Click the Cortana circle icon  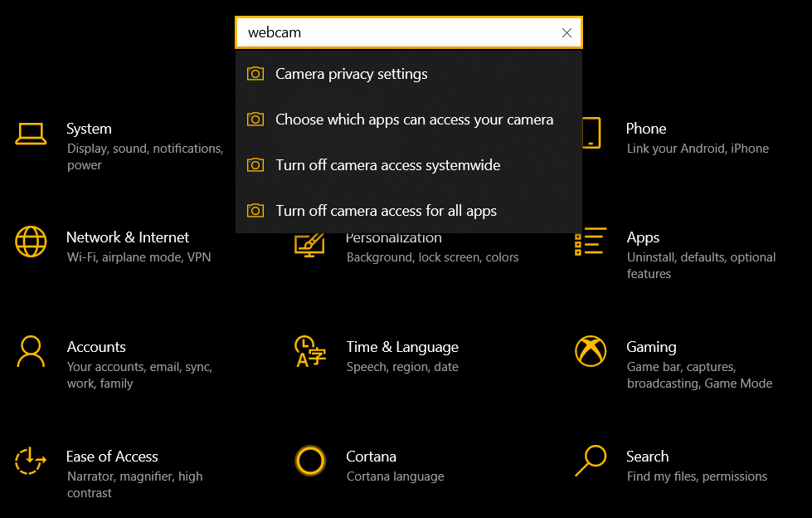[x=310, y=461]
